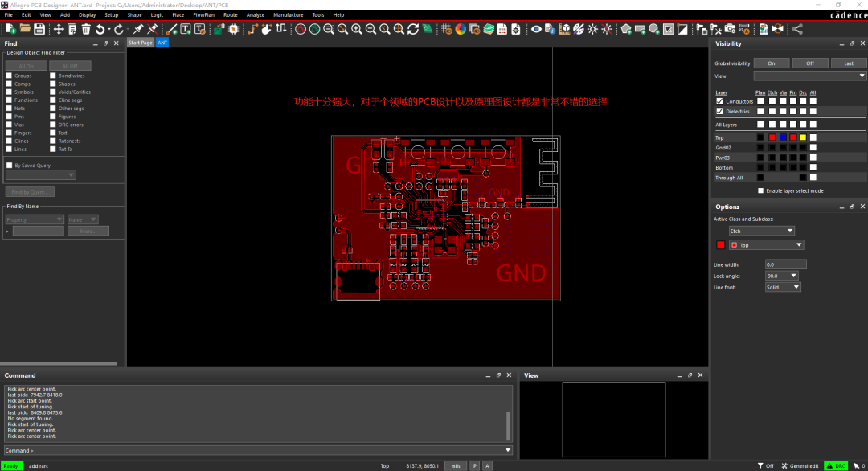Screen dimensions: 868x471
Task: Switch to the ANT tab
Action: point(162,43)
